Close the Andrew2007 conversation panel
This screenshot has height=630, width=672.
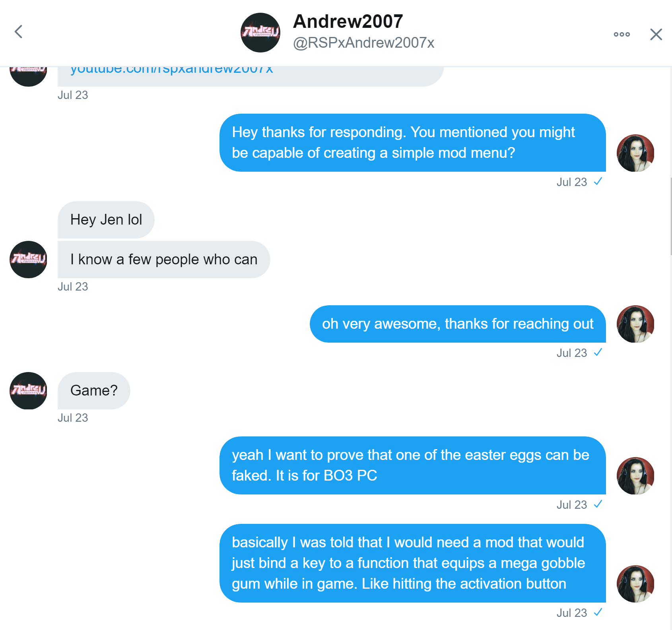pos(656,34)
